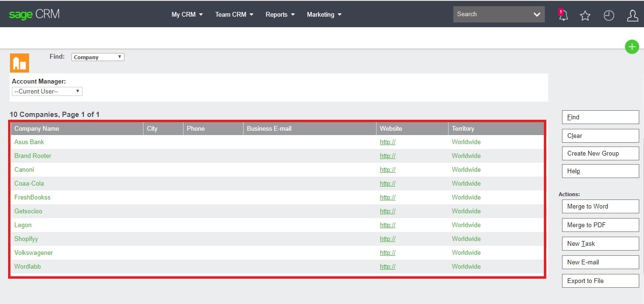The height and width of the screenshot is (304, 644).
Task: Create a New Task
Action: [600, 243]
